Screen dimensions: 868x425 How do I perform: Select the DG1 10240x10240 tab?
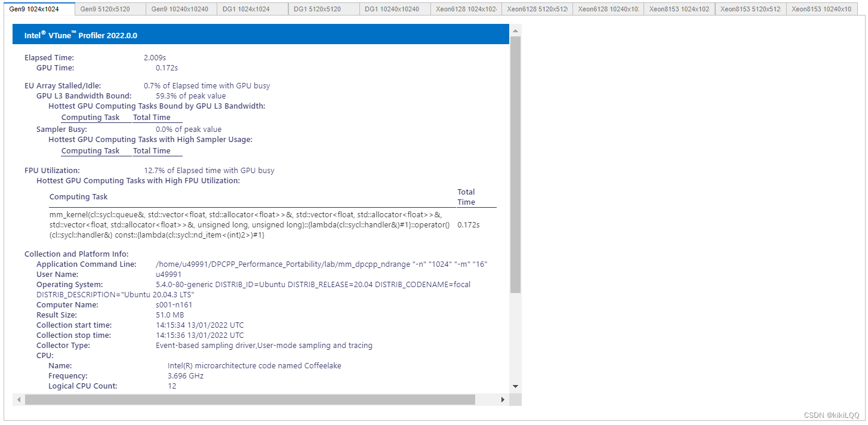(x=395, y=9)
